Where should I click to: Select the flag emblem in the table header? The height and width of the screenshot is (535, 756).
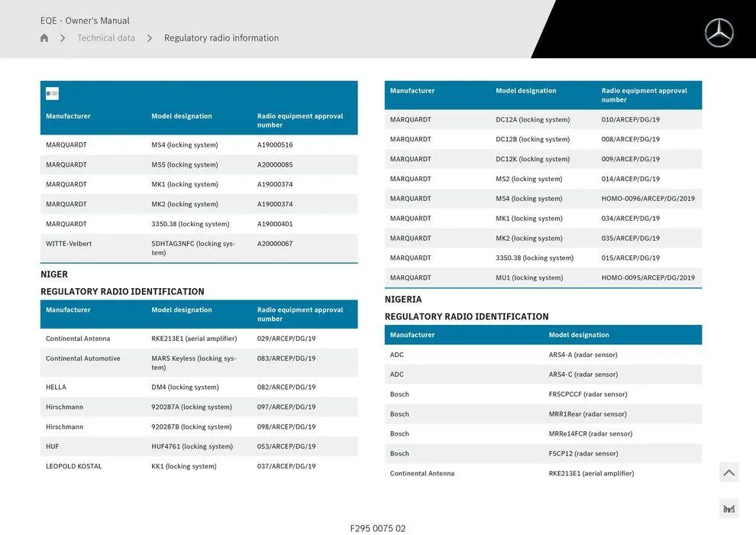pyautogui.click(x=51, y=92)
